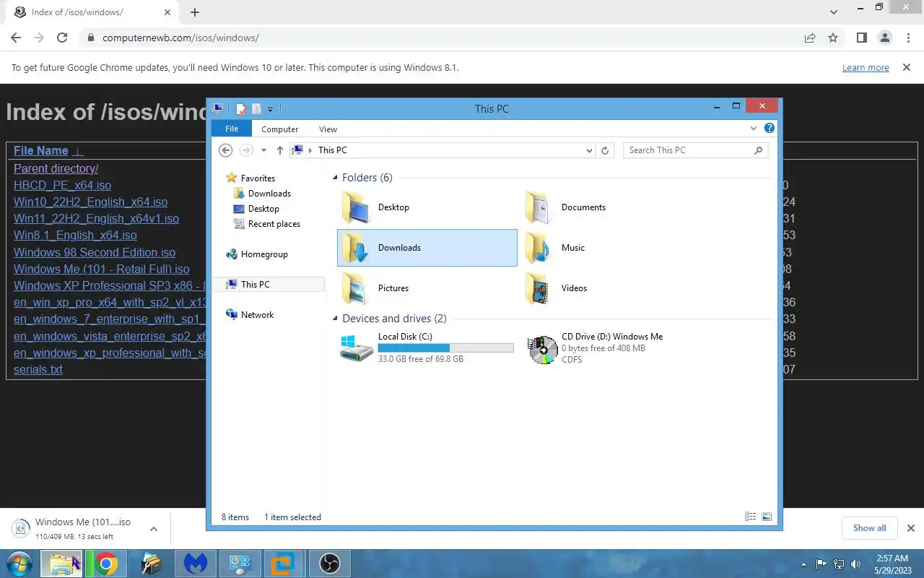Open download item options chevron

coord(154,529)
